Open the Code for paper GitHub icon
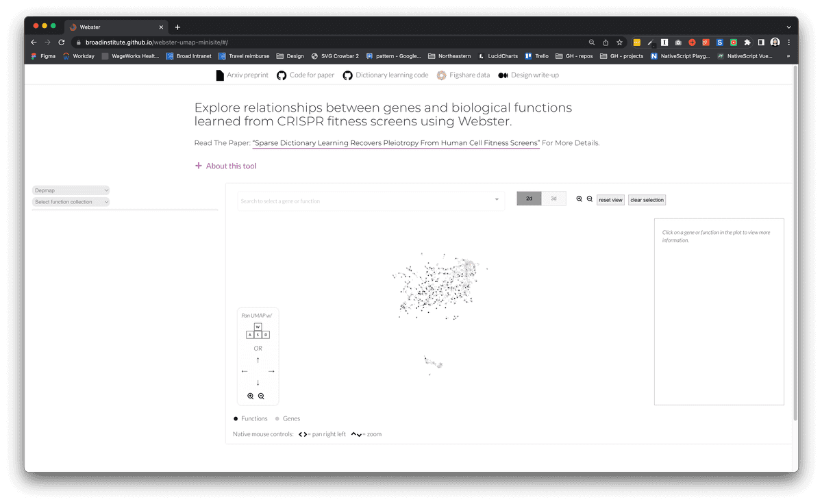The image size is (822, 504). [281, 75]
